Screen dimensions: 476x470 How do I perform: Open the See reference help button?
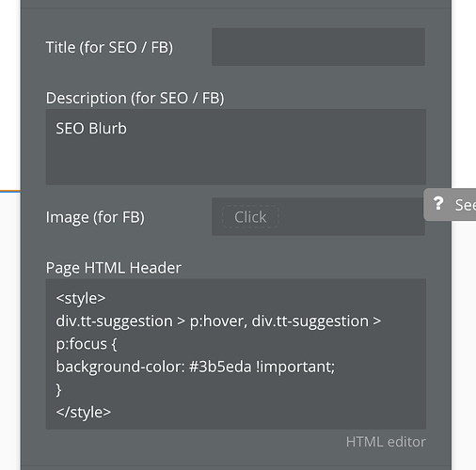[x=450, y=205]
